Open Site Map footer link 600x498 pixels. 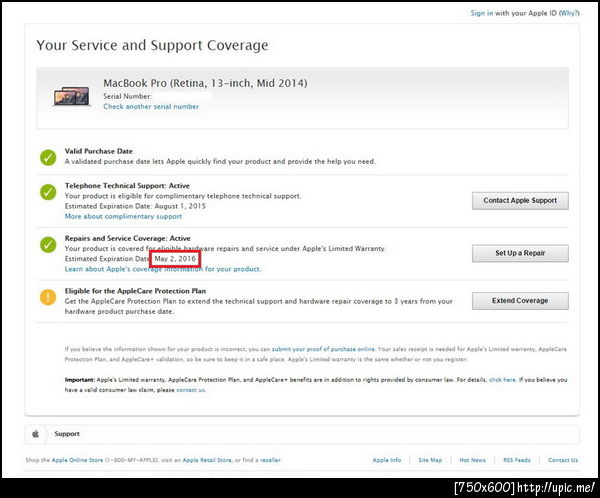pyautogui.click(x=430, y=460)
